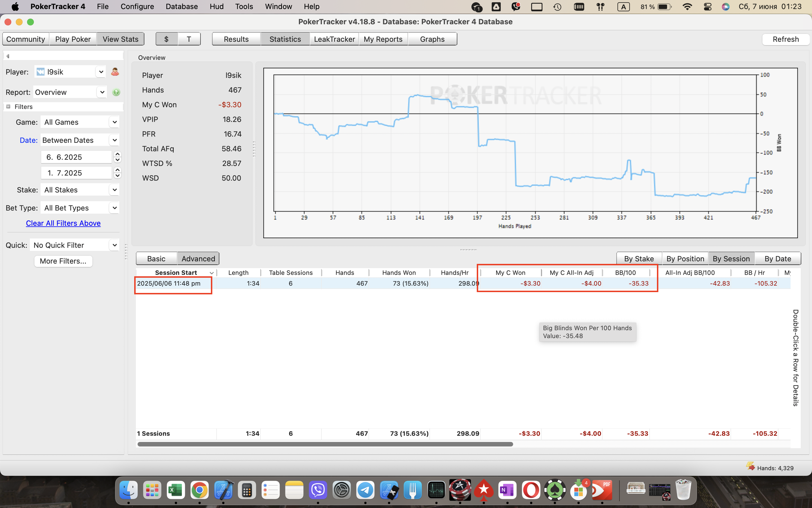Open the Date filter dropdown Between Dates

coord(80,140)
